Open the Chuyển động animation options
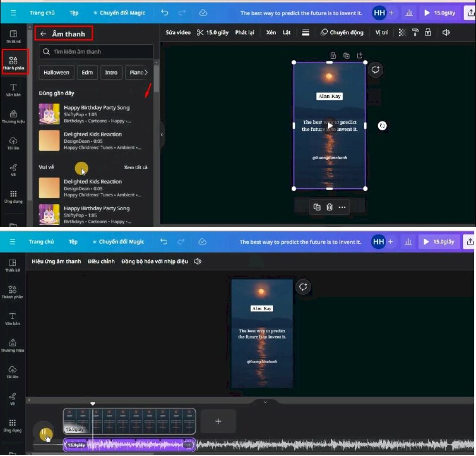The image size is (476, 456). click(342, 32)
